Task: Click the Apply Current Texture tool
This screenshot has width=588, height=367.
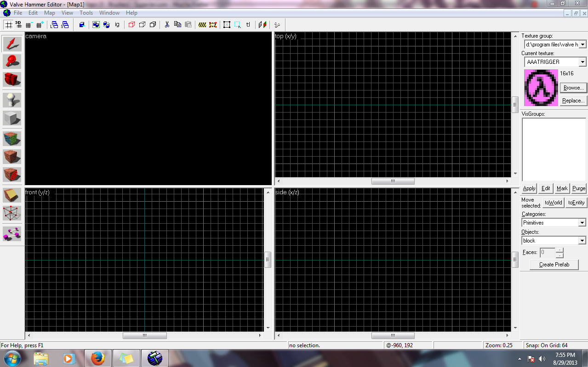Action: pyautogui.click(x=12, y=156)
